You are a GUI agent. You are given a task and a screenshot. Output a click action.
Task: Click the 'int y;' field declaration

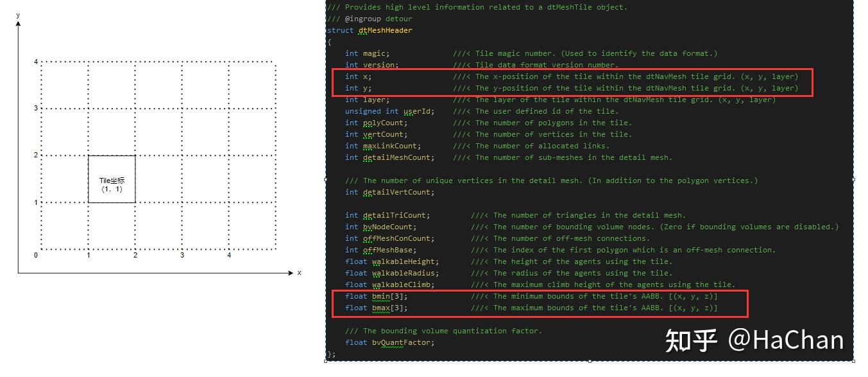click(x=358, y=88)
